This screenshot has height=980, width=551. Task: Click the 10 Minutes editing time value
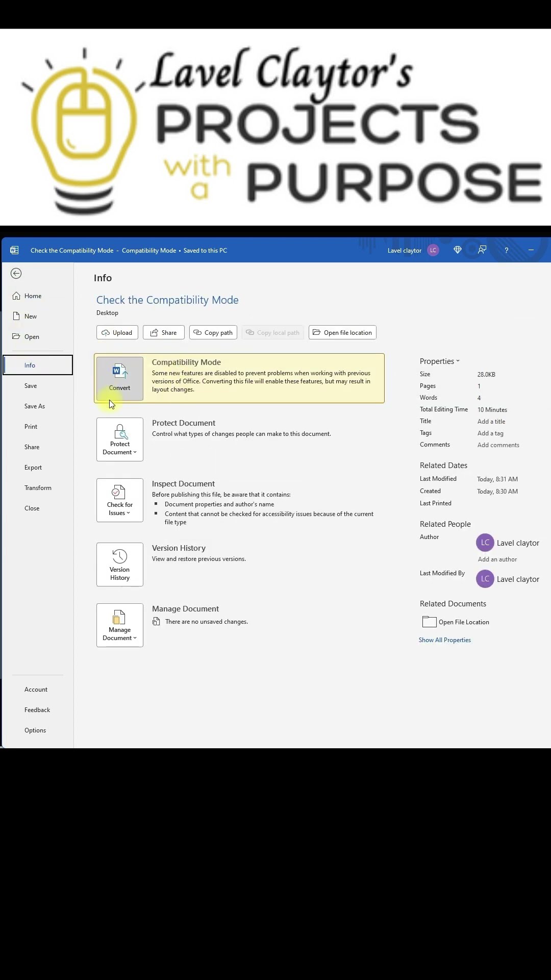point(492,410)
